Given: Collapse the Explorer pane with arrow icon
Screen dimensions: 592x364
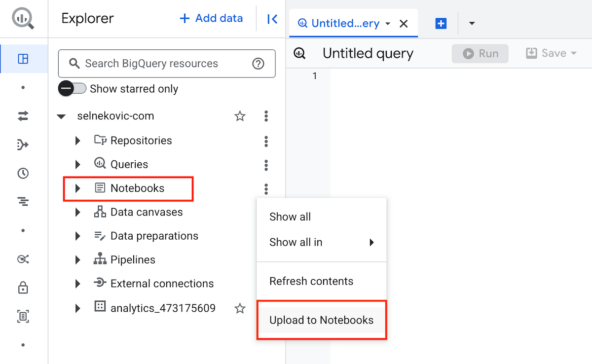Looking at the screenshot, I should coord(272,19).
